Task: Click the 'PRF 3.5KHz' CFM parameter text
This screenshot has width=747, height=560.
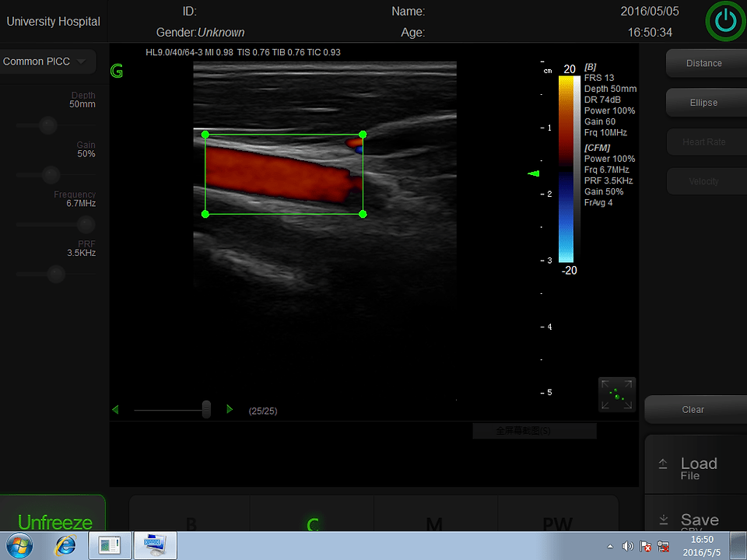Action: click(x=608, y=180)
